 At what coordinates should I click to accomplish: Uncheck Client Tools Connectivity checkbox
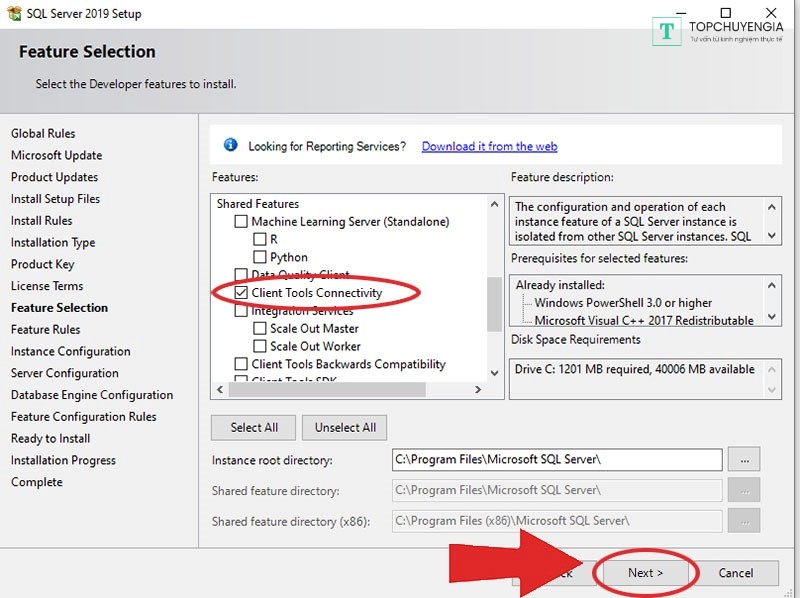(x=240, y=293)
